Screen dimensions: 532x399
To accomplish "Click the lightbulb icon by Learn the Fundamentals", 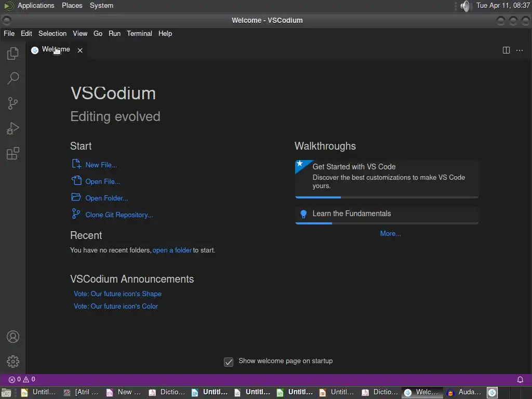I will click(303, 214).
